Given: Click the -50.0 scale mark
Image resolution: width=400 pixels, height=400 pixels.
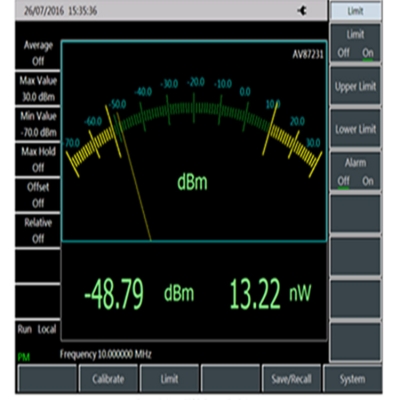Looking at the screenshot, I should coord(119,104).
